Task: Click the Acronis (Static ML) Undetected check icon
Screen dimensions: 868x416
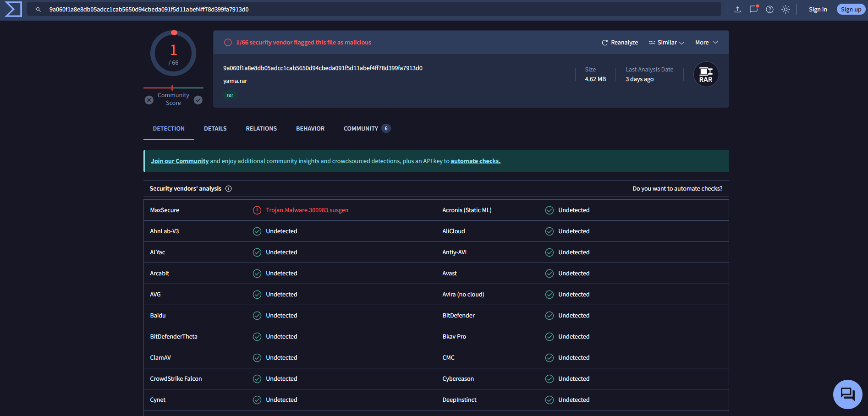Action: point(549,210)
